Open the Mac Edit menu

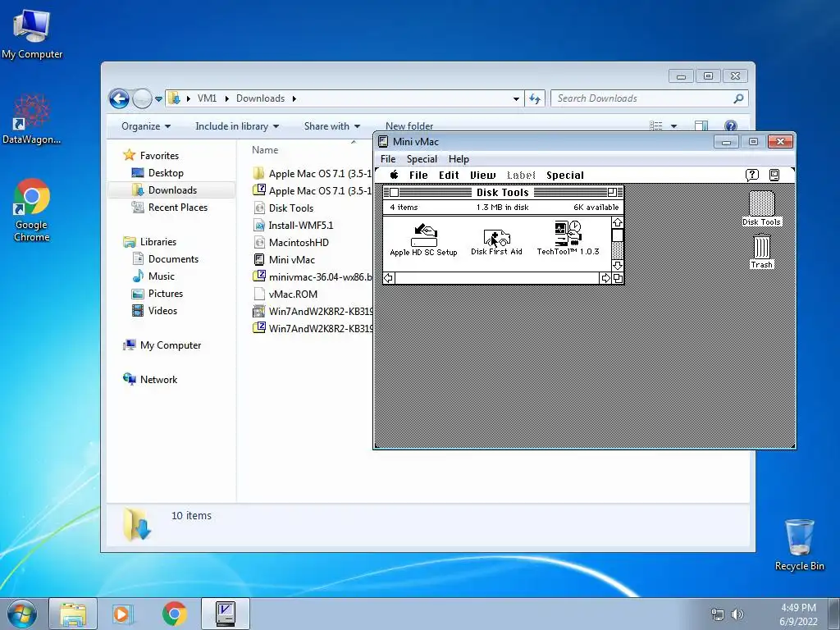(449, 176)
